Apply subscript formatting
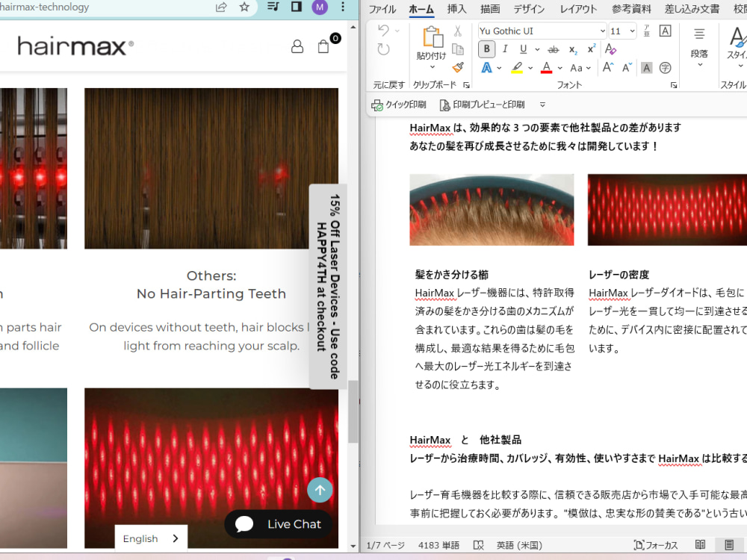 coord(573,49)
